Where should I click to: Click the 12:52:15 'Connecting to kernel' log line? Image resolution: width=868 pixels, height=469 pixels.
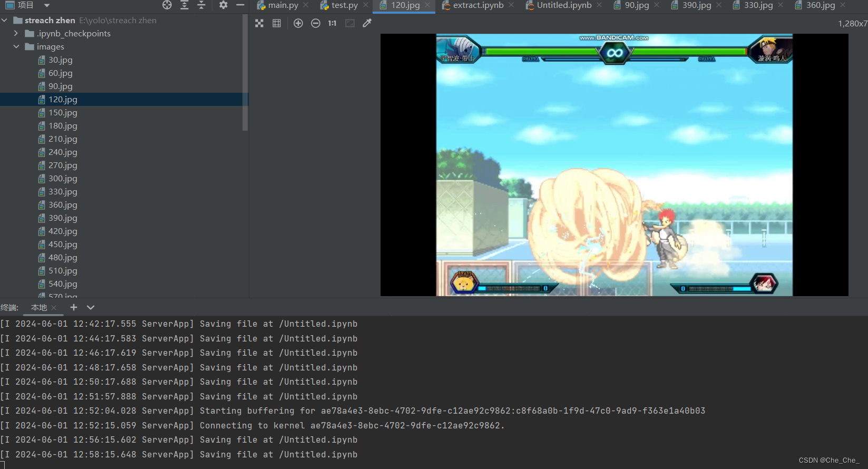[252, 426]
